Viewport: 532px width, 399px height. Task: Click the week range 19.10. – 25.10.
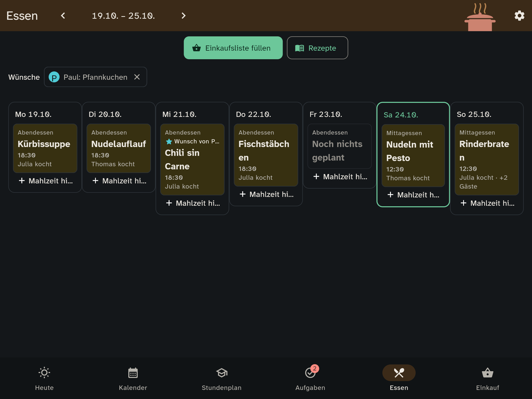click(x=123, y=16)
